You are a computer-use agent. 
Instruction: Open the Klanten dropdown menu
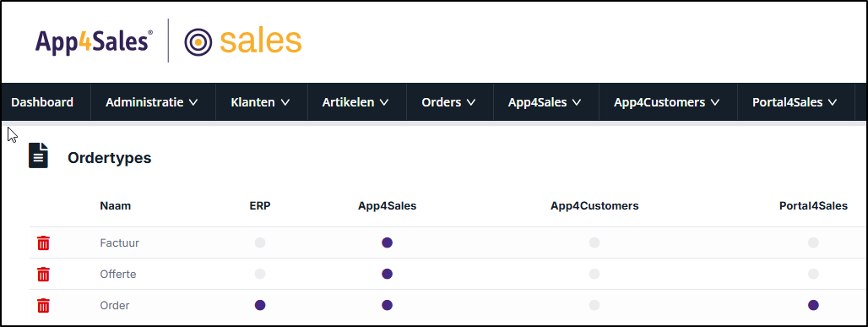(260, 102)
